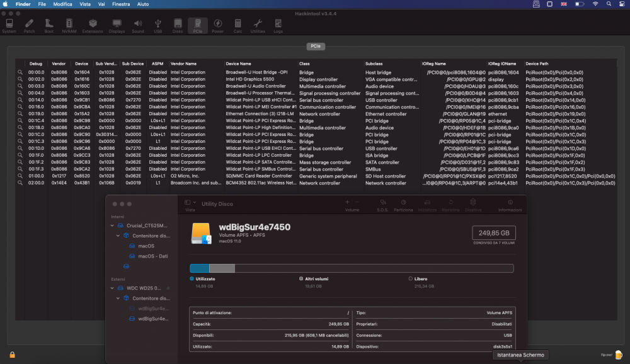This screenshot has height=364, width=630.
Task: Collapse the Crucial_CT525M disk tree
Action: point(113,225)
